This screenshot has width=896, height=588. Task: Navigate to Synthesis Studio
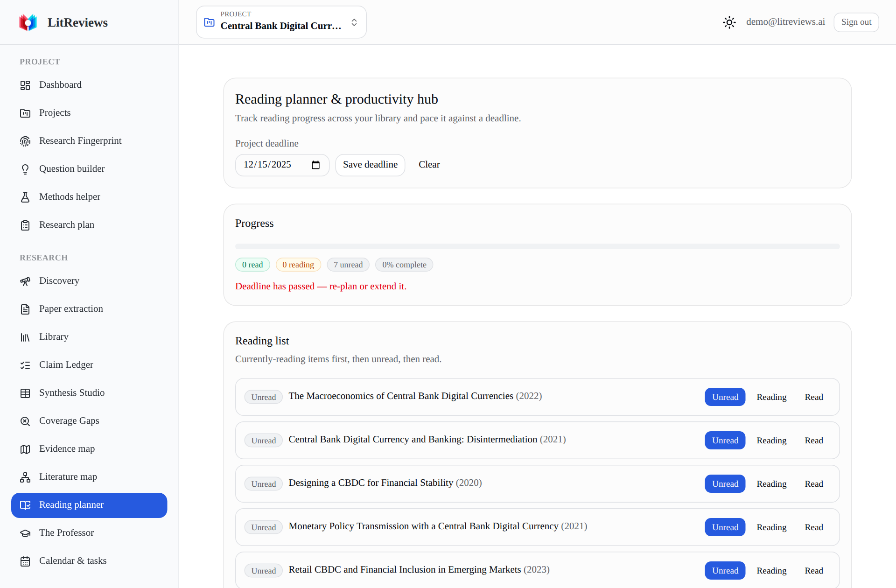point(89,393)
